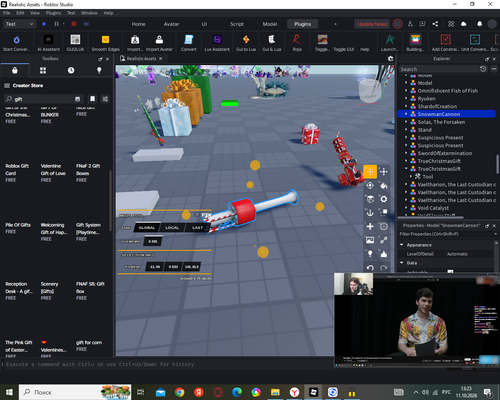Select the Weld tool chain icon
Image resolution: width=500 pixels, height=400 pixels.
[x=384, y=240]
